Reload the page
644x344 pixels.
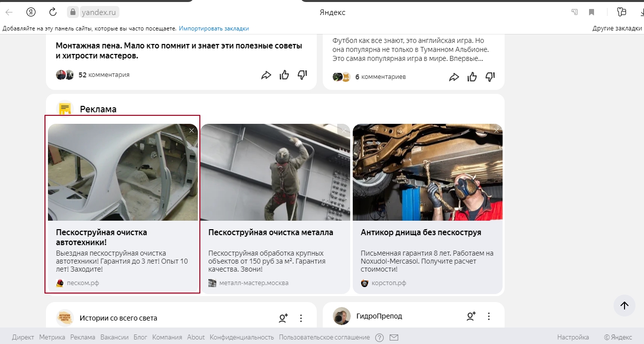[53, 12]
